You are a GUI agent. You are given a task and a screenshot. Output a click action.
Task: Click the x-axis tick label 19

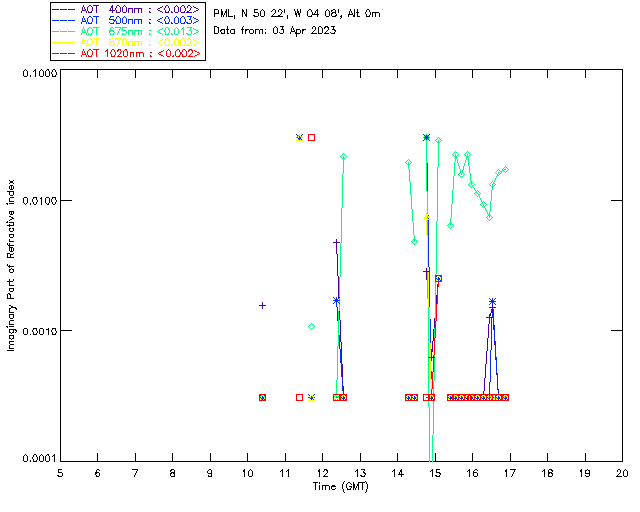point(585,473)
